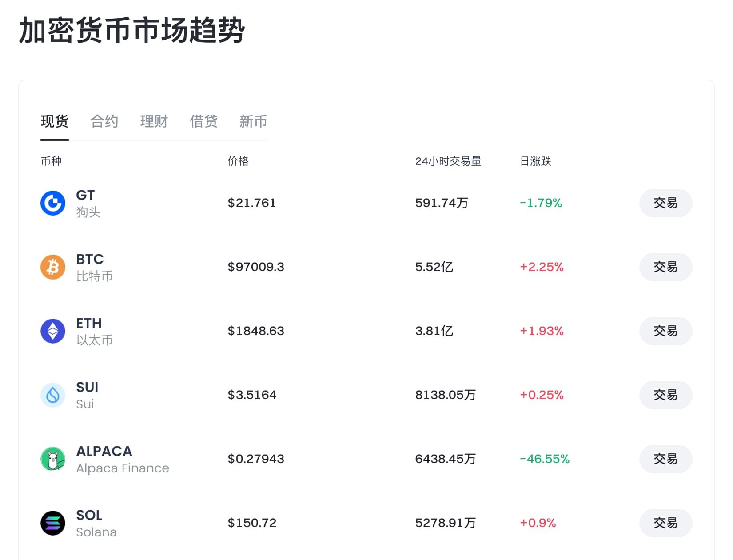Click the 日涨跌 column header

535,161
